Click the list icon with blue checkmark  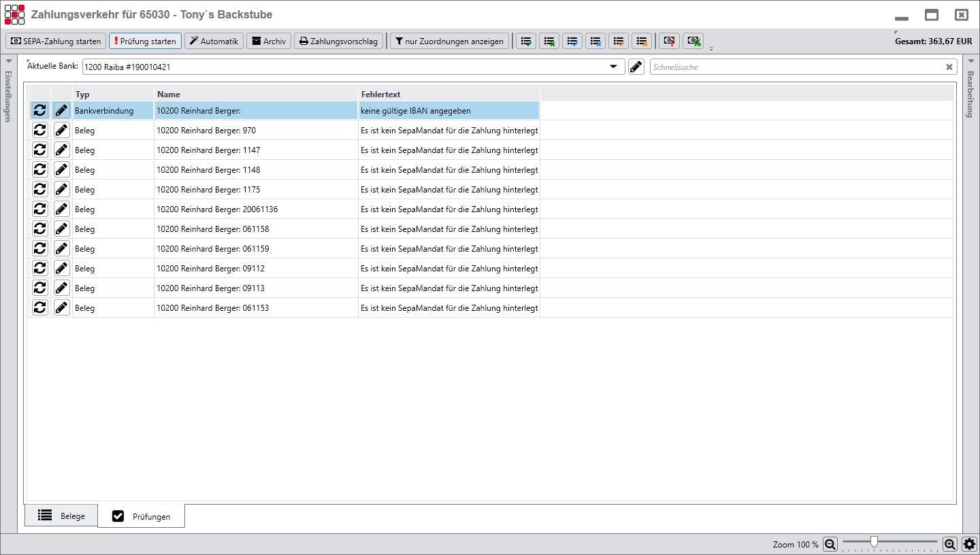[x=572, y=41]
